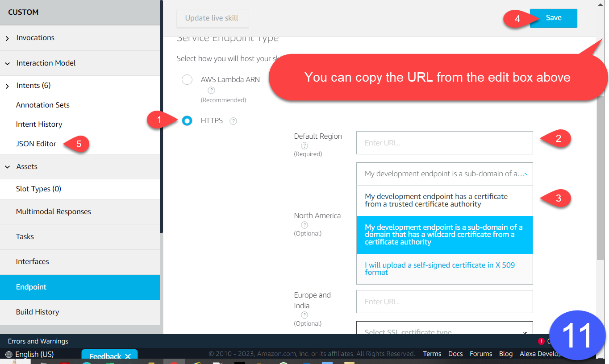
Task: Close the Feedback tab with its X
Action: 128,356
